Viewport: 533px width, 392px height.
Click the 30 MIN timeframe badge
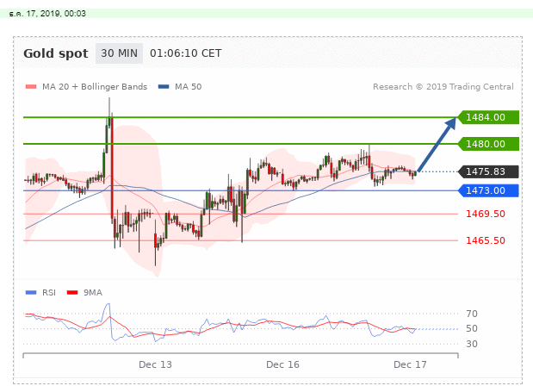point(119,53)
